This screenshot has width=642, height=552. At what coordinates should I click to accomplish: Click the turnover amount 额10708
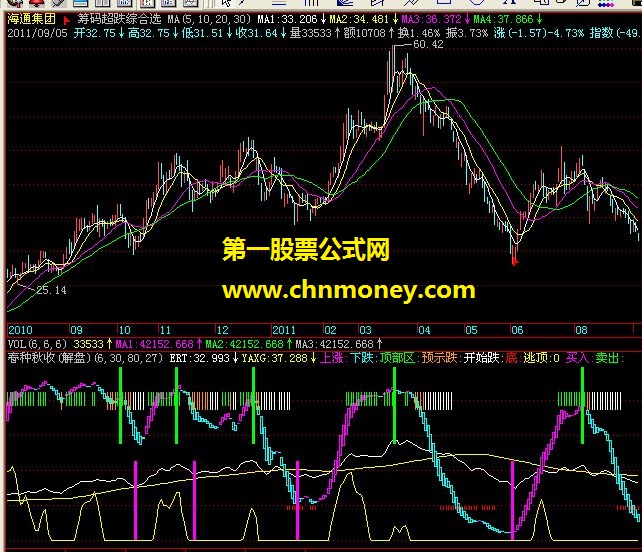coord(365,33)
